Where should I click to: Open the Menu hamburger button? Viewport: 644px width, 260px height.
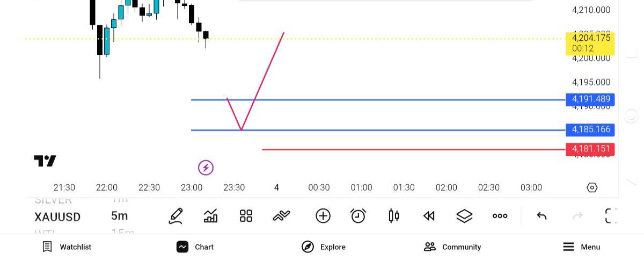(x=581, y=247)
